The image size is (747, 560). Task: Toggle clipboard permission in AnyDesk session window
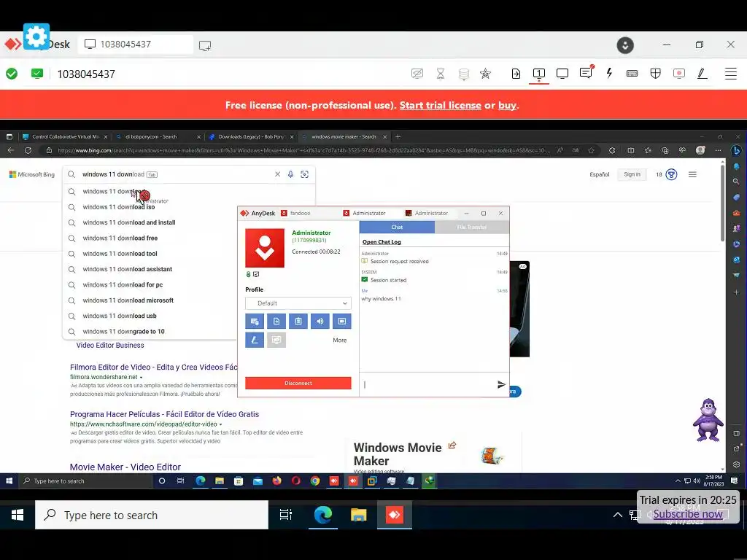click(x=298, y=322)
